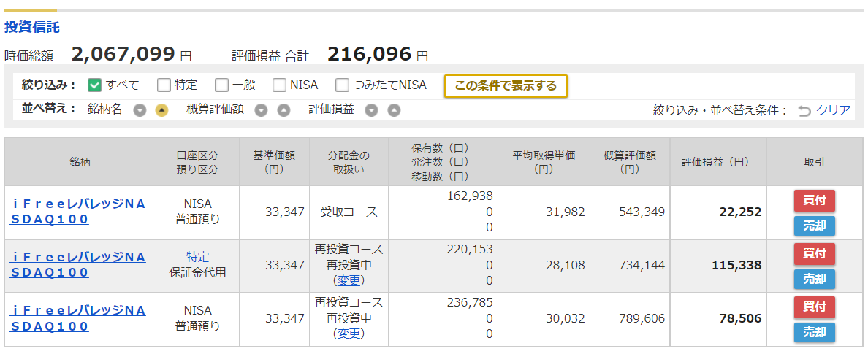868x354 pixels.
Task: Click 変更 link in the 236,785 holdings row
Action: coord(349,334)
